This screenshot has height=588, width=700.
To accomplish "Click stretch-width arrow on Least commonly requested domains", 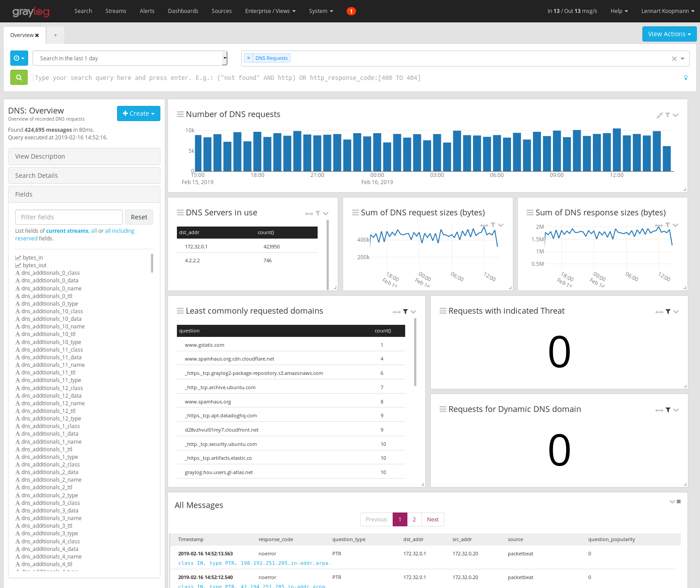I will point(397,312).
